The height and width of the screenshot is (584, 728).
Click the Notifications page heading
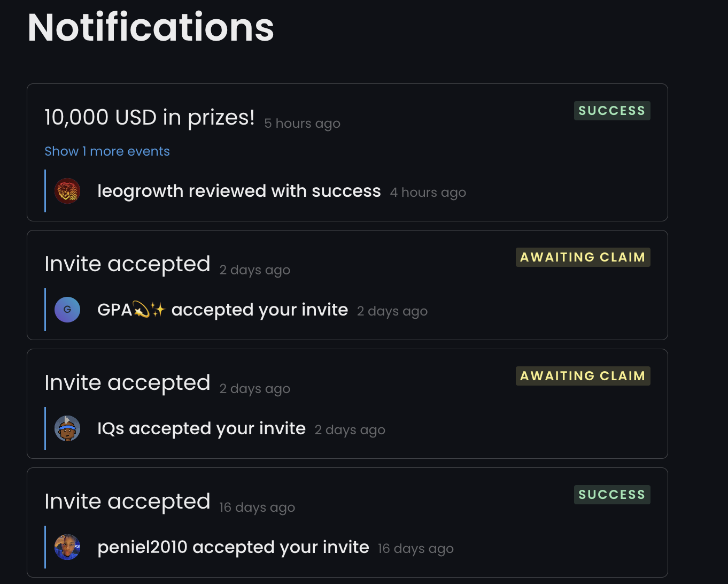151,27
